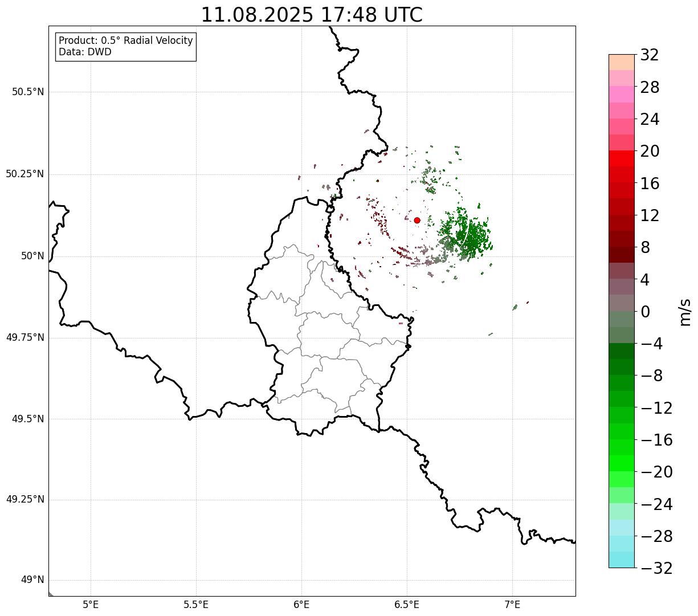Click the colorbar tick label 32
698x616 pixels.
point(650,55)
